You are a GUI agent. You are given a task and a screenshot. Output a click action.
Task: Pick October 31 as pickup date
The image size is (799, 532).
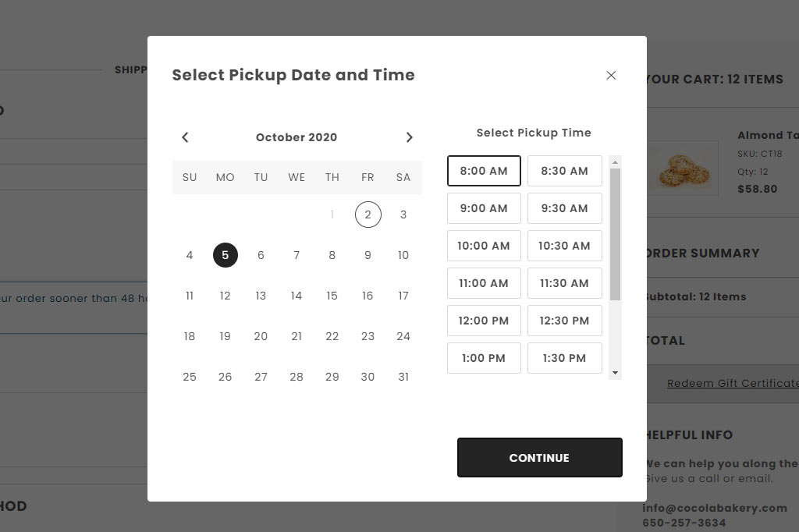[403, 377]
